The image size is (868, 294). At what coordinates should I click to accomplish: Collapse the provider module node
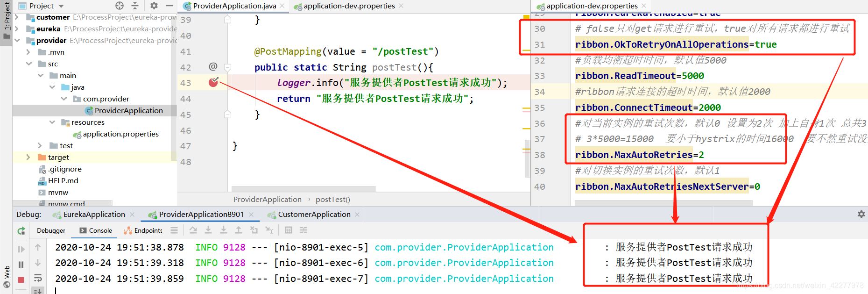pos(17,41)
